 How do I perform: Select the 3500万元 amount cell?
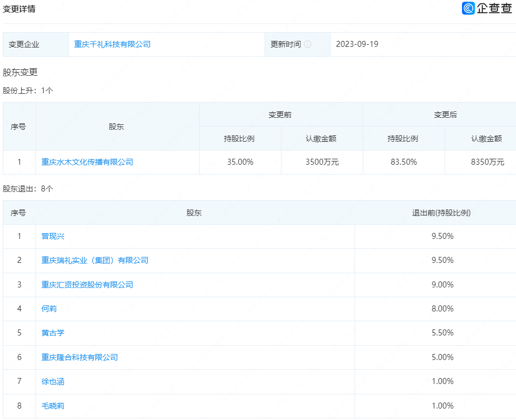(x=322, y=162)
